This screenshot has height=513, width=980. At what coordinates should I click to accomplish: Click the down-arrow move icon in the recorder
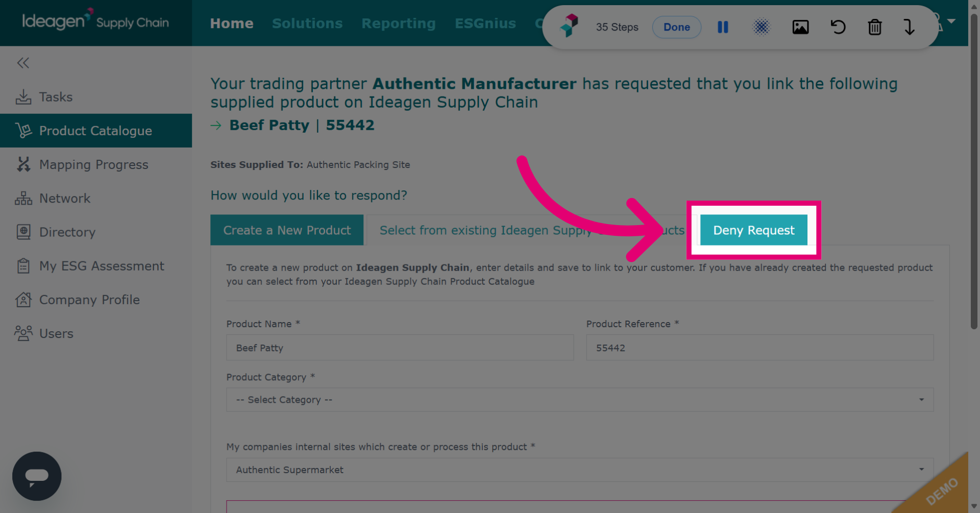[x=909, y=27]
